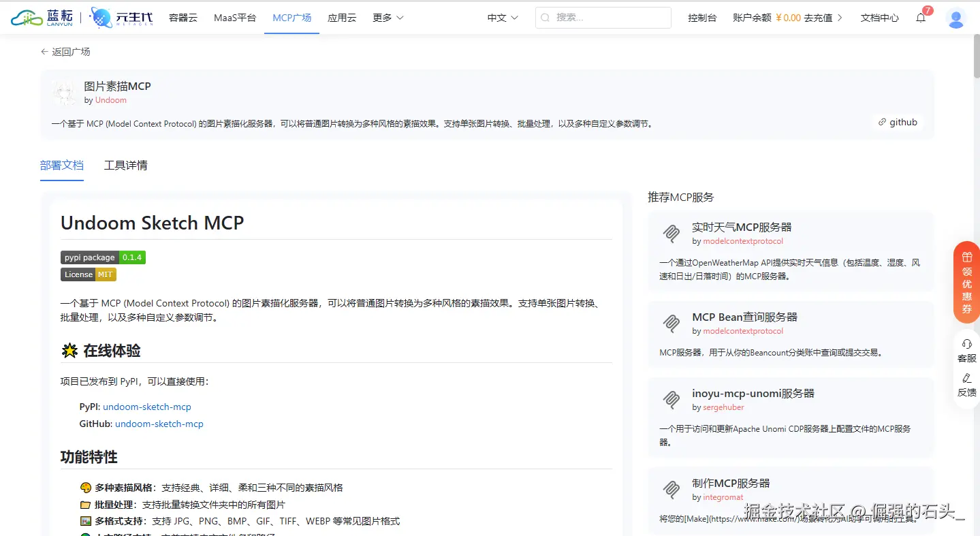
Task: Open the undoom-sketch-mcp PyPI link
Action: [x=146, y=407]
